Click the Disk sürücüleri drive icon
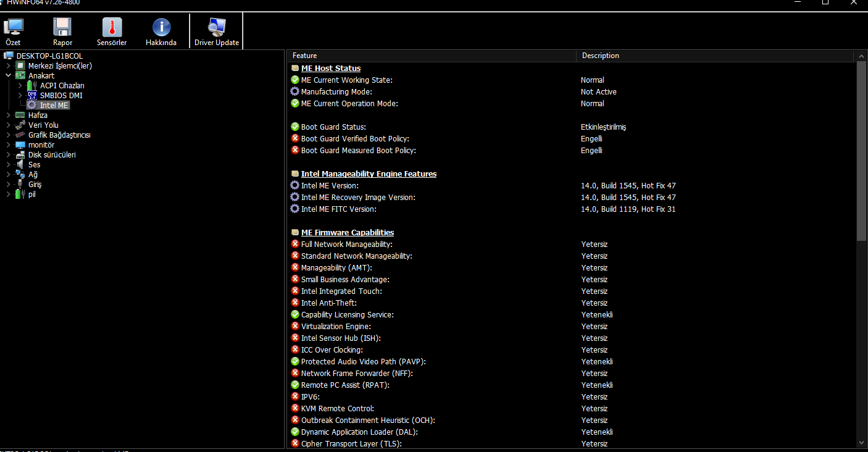Viewport: 868px width, 452px height. pyautogui.click(x=20, y=155)
